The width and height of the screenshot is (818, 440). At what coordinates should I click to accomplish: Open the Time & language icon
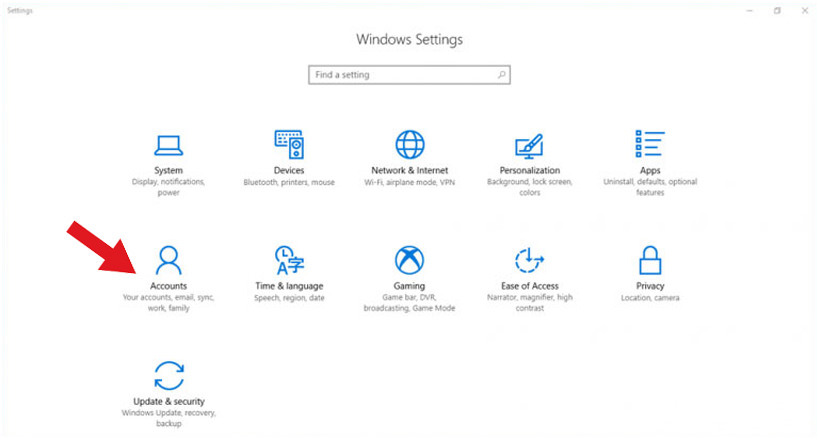click(289, 260)
